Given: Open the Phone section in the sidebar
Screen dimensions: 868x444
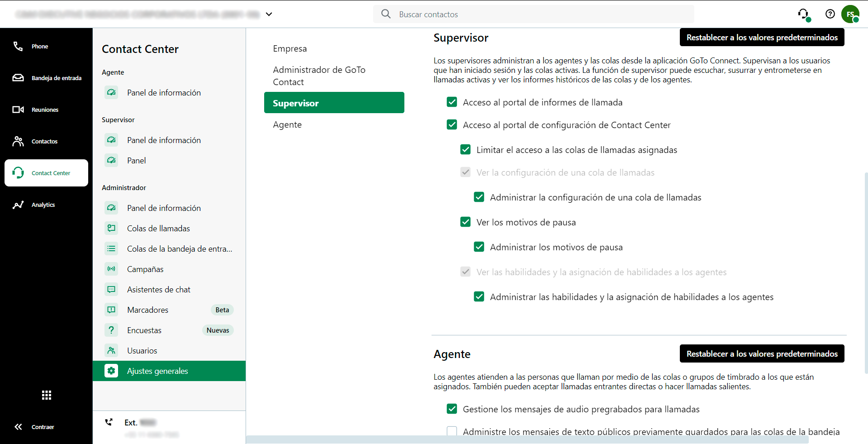Looking at the screenshot, I should click(x=40, y=46).
